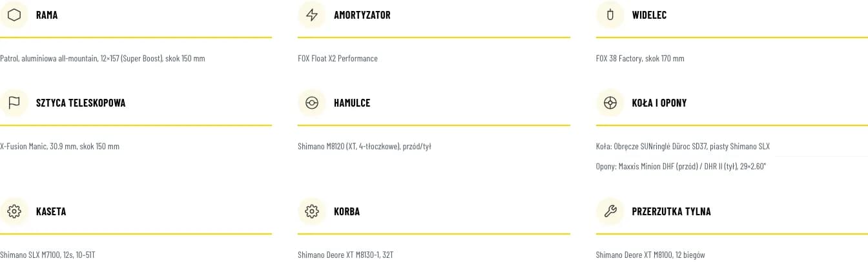868x265 pixels.
Task: Click the hexagon icon beside RAMA
Action: click(14, 15)
